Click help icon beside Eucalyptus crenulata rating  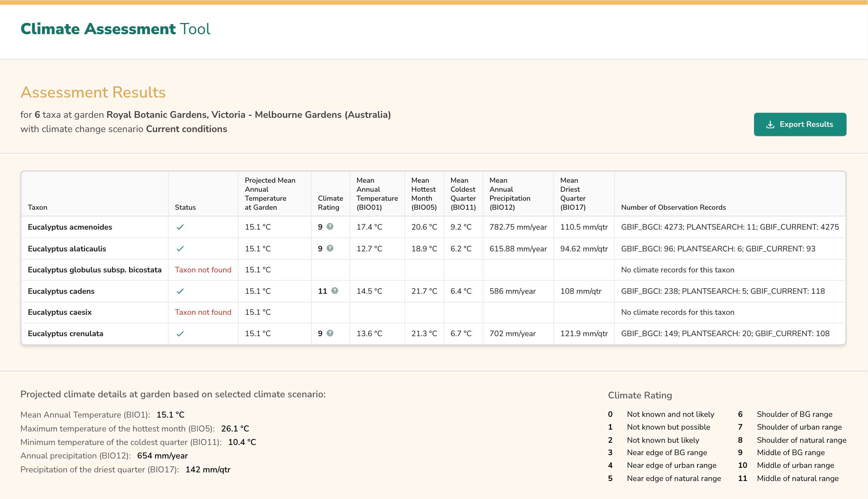click(329, 332)
